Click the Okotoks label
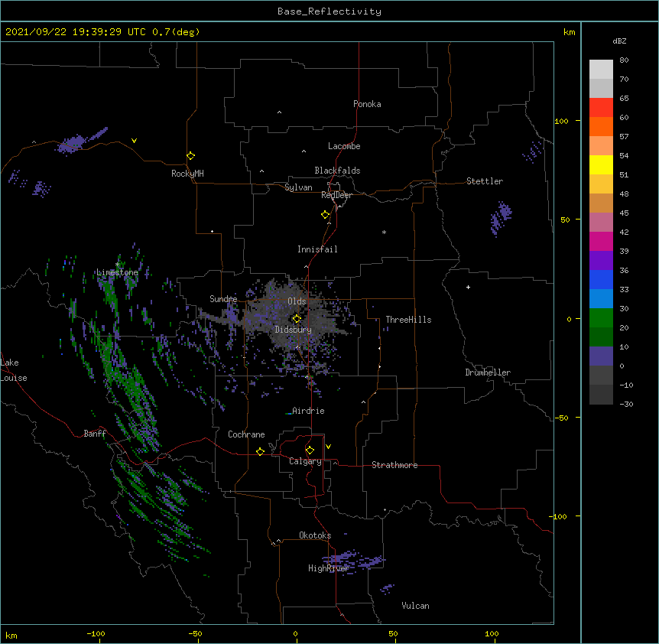This screenshot has width=659, height=644. [x=315, y=535]
